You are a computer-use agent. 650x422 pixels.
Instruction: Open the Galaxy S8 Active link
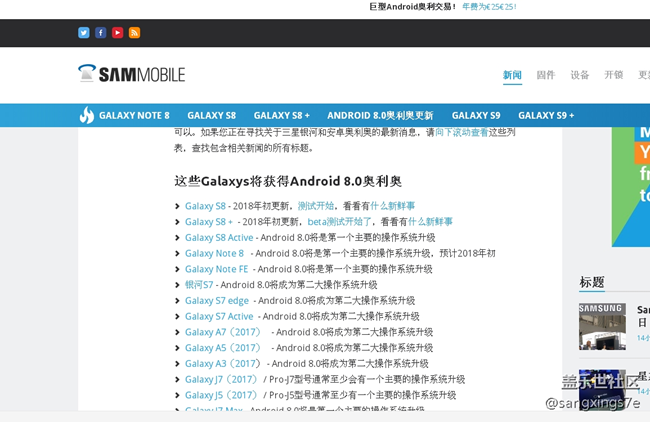pos(219,238)
